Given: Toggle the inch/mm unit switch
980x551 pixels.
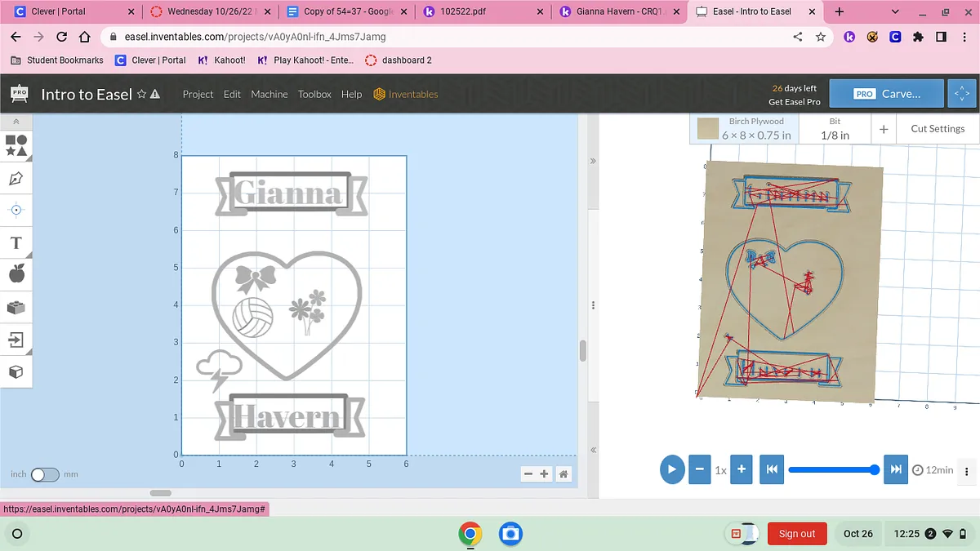Looking at the screenshot, I should click(x=45, y=474).
